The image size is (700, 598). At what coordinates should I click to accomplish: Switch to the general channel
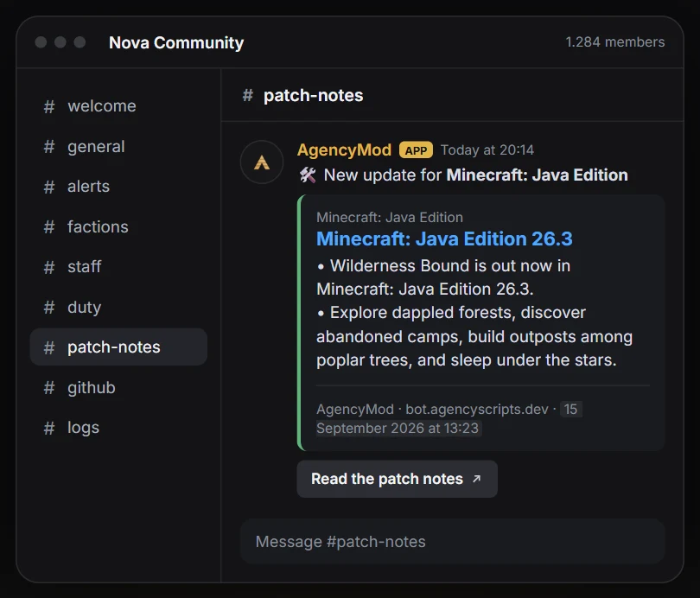point(118,146)
